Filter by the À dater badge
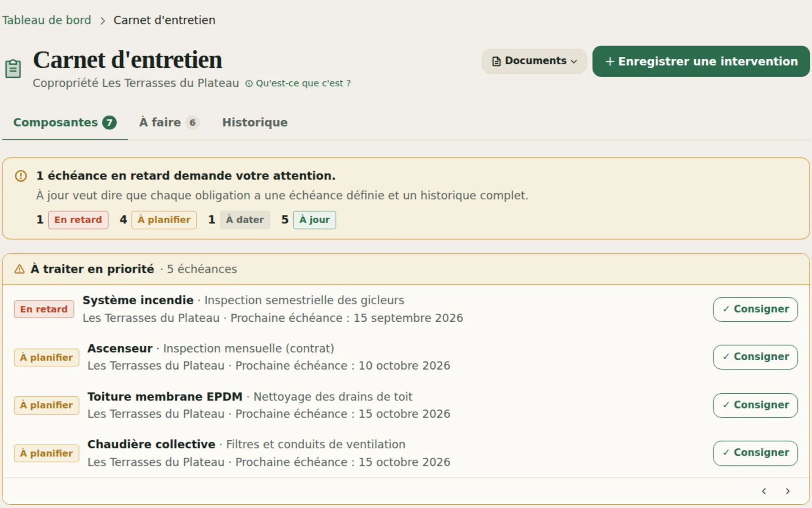 (245, 220)
